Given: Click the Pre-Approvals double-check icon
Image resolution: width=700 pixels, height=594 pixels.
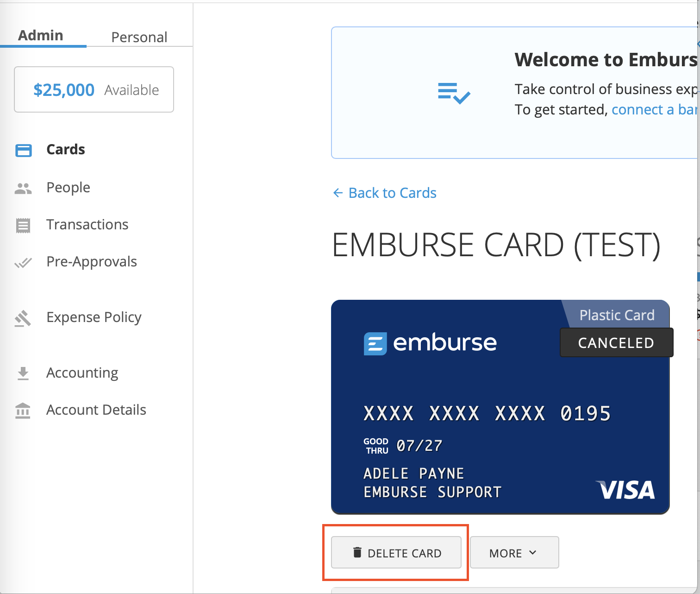Looking at the screenshot, I should pyautogui.click(x=23, y=263).
